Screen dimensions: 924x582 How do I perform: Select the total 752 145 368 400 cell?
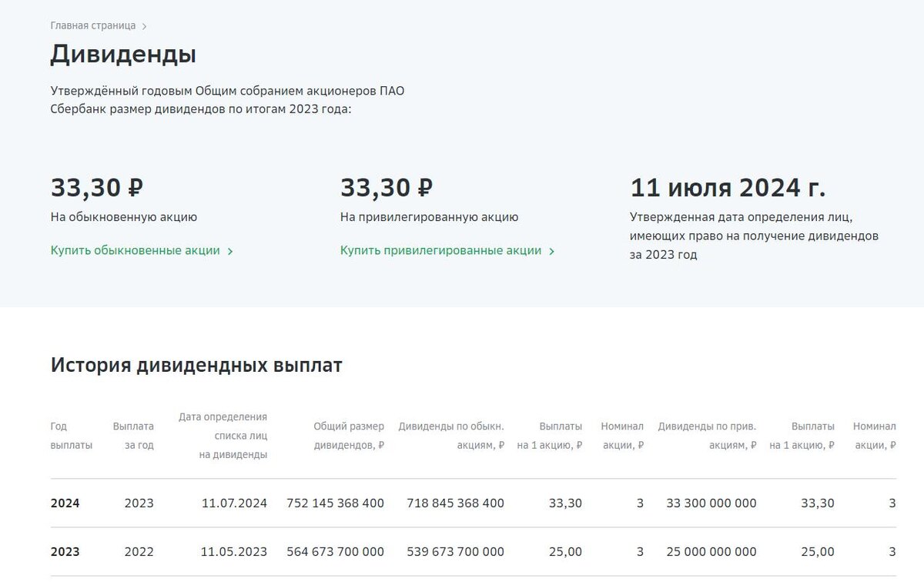point(335,503)
